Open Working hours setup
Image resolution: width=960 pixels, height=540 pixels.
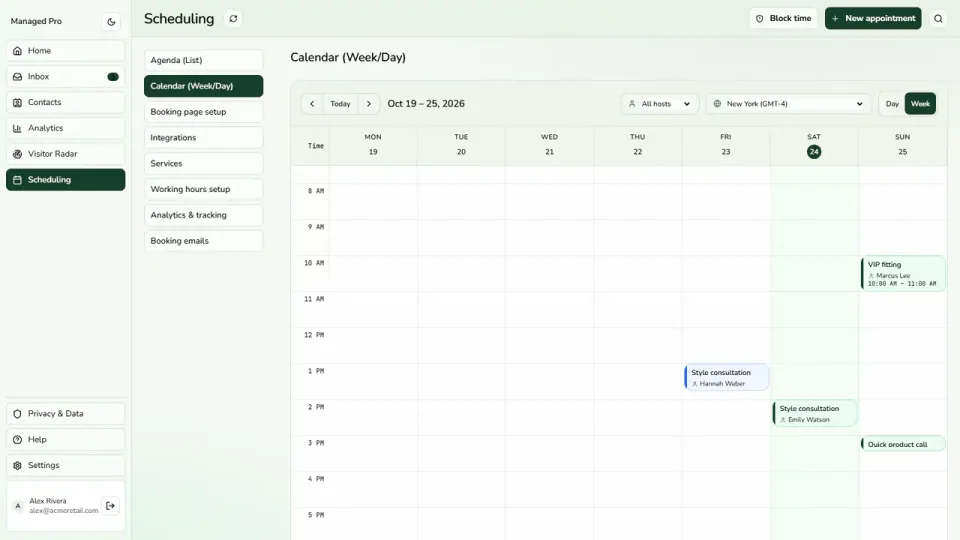[x=204, y=189]
